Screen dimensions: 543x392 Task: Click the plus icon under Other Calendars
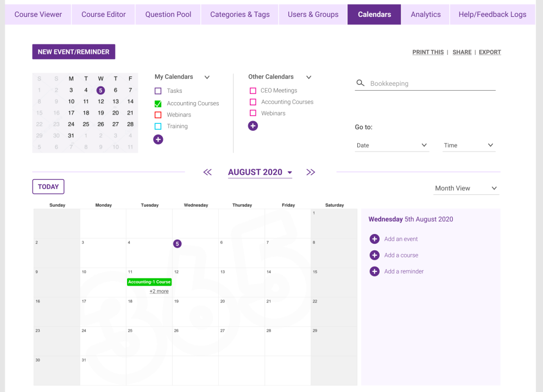[253, 126]
